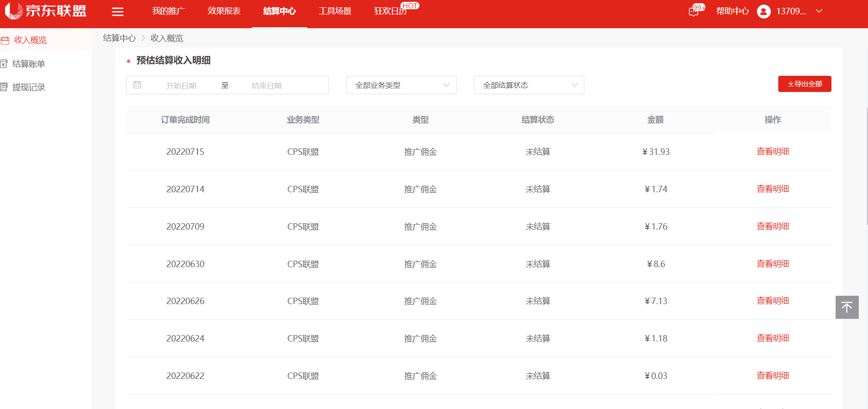View details for the 20220715 order
This screenshot has width=868, height=409.
tap(773, 152)
